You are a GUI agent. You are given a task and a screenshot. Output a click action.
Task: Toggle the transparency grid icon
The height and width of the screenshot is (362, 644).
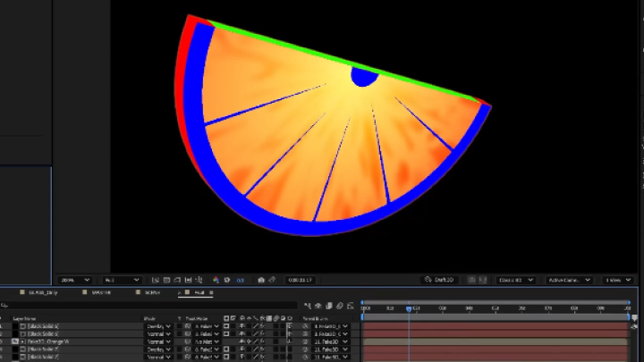point(168,280)
